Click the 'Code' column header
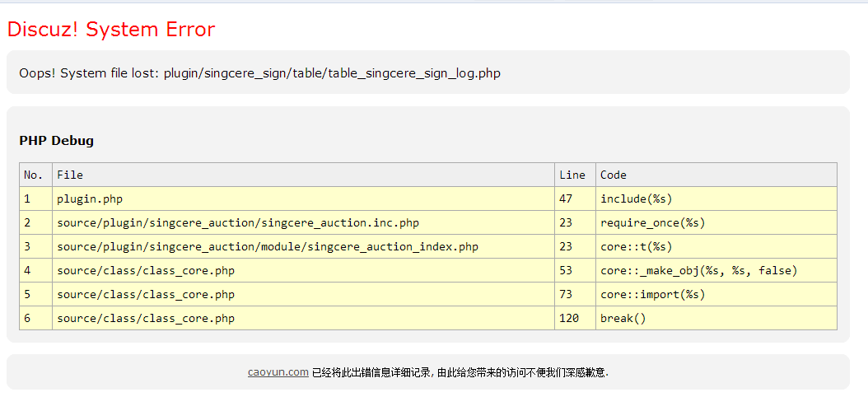 pyautogui.click(x=716, y=175)
